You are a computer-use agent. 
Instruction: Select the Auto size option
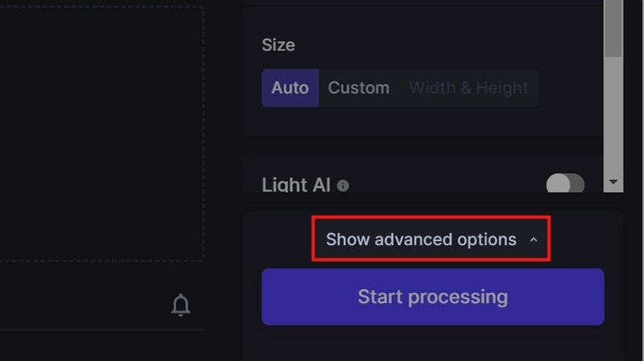(291, 88)
